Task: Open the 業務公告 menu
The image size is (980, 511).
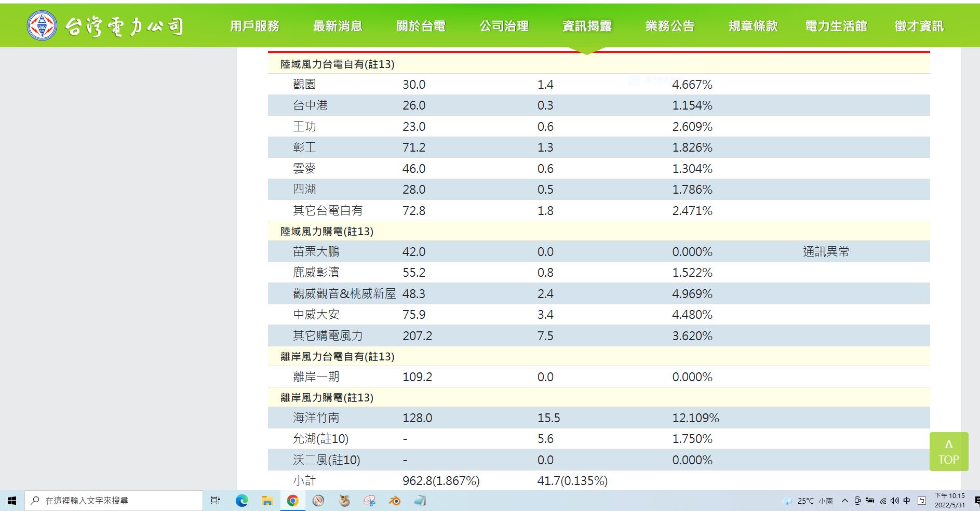Action: click(x=670, y=26)
